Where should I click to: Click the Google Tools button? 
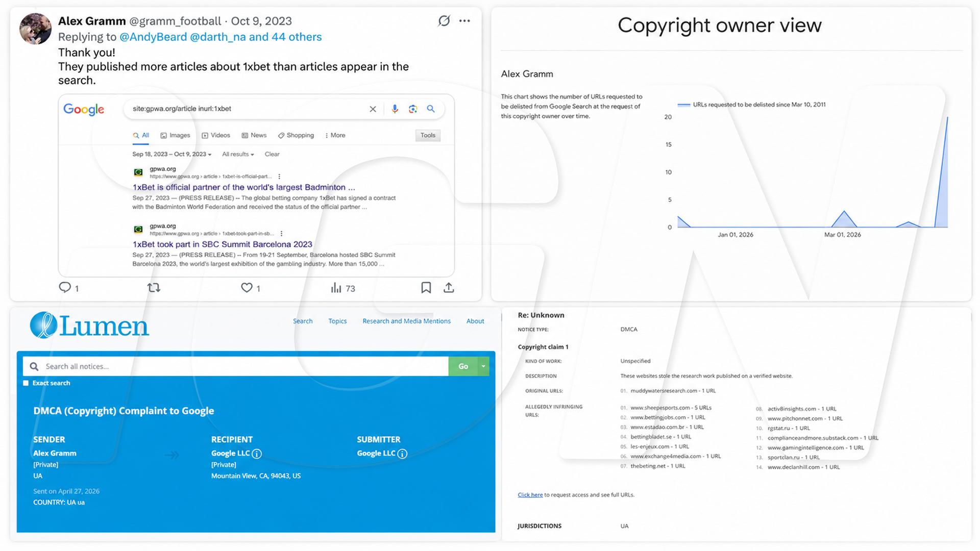pos(428,135)
